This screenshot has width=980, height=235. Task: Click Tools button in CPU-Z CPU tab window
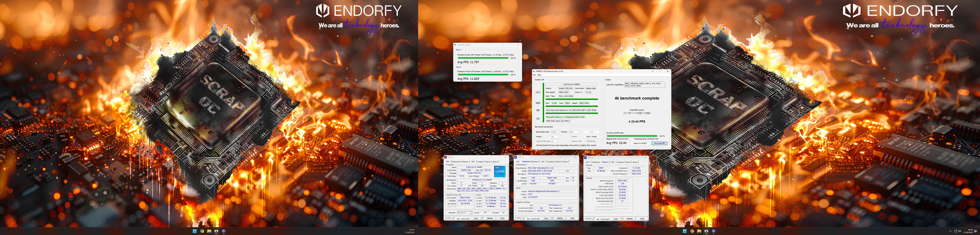point(476,218)
